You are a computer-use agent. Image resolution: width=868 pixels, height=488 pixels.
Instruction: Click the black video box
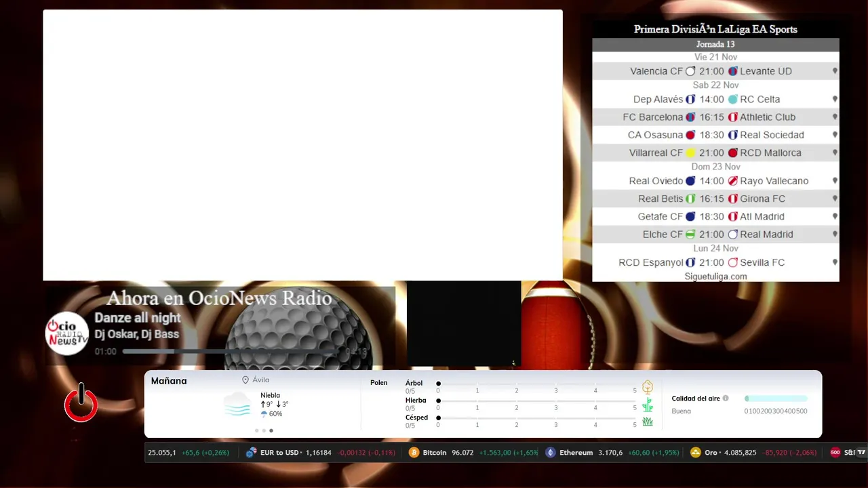pos(464,324)
